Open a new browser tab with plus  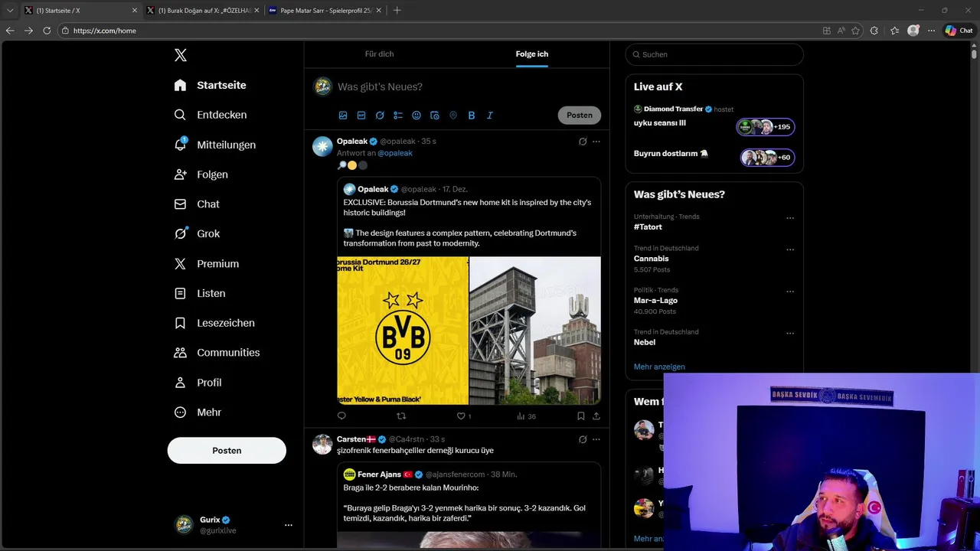click(397, 11)
